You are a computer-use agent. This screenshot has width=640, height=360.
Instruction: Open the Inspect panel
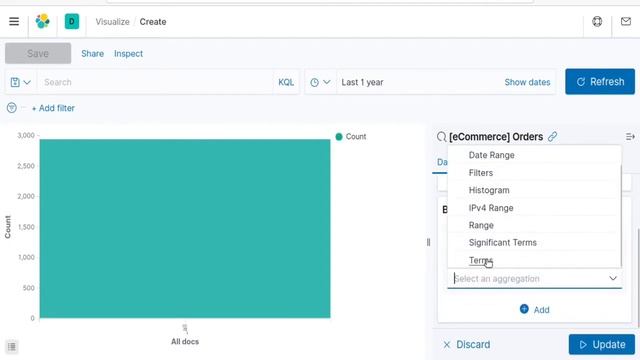click(x=128, y=53)
